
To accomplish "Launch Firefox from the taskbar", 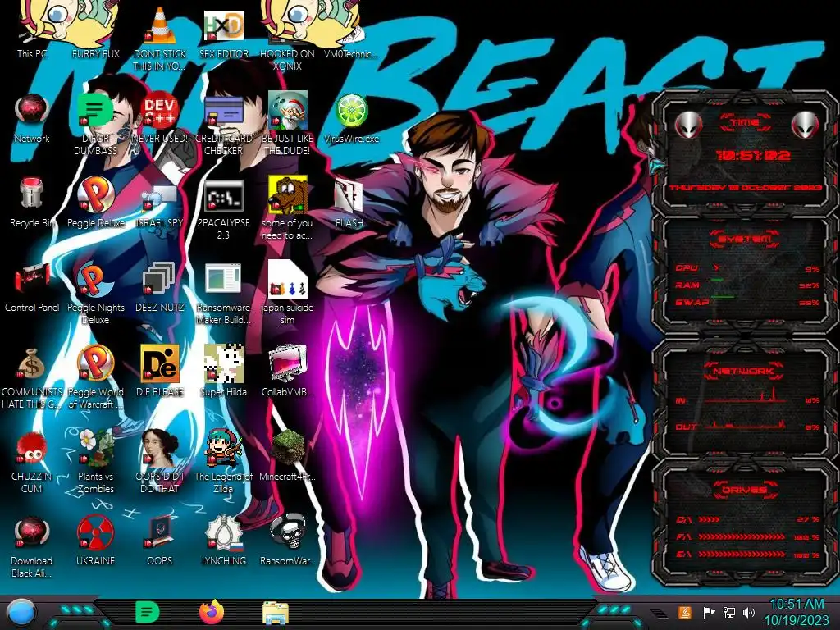I will pyautogui.click(x=212, y=612).
